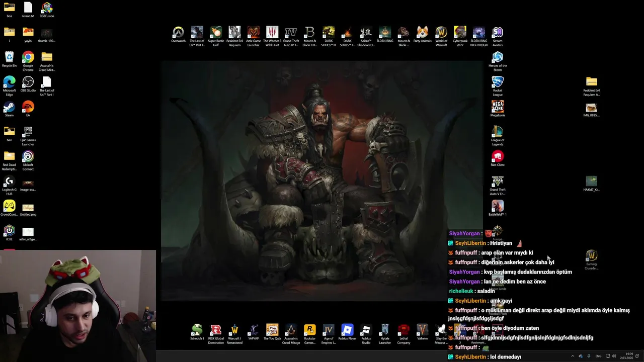Select the Resident Evil Requiem A... folder at right
Screen dimensions: 644x362
[591, 86]
